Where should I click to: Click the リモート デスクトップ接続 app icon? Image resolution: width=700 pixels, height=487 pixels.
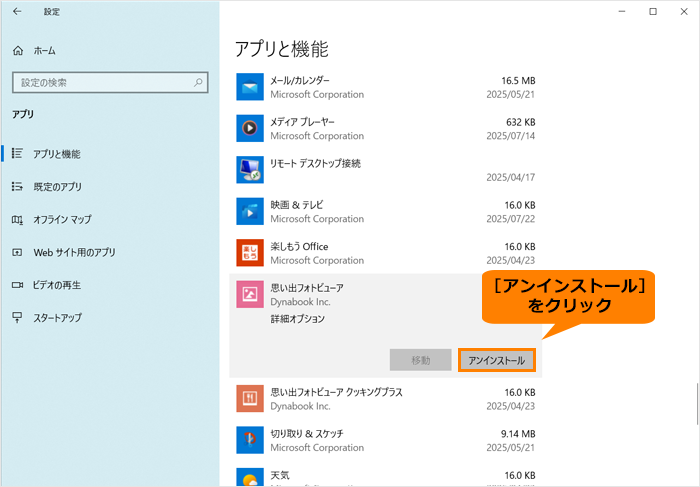[x=250, y=170]
